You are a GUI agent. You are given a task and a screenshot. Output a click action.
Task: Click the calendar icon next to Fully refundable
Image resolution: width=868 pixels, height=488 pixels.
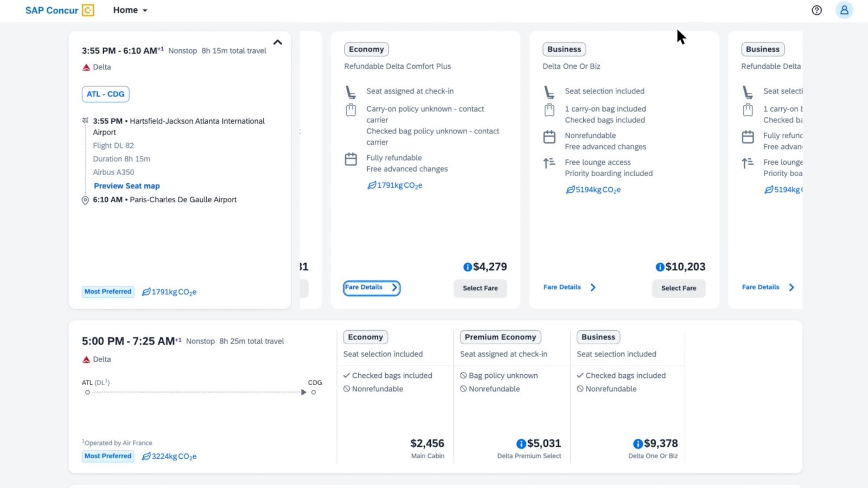click(352, 159)
